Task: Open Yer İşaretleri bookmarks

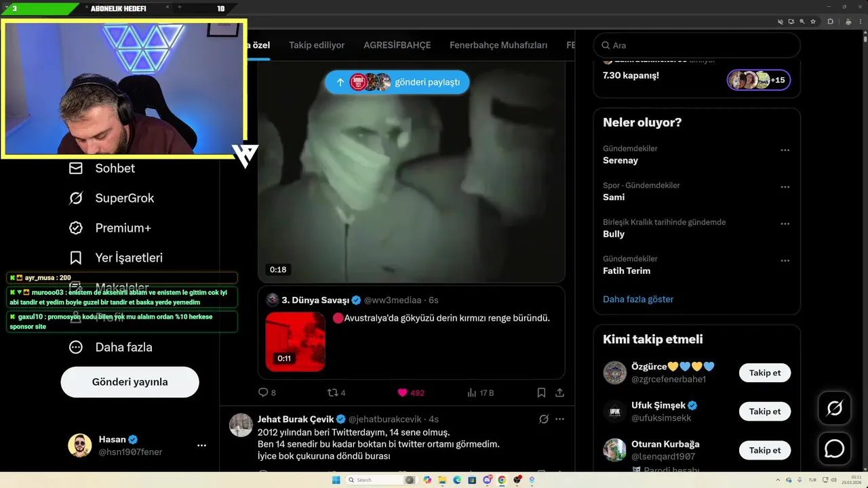Action: [x=115, y=258]
